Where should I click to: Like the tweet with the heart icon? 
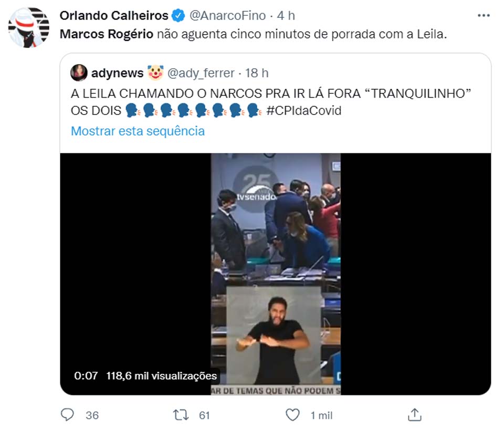(292, 415)
